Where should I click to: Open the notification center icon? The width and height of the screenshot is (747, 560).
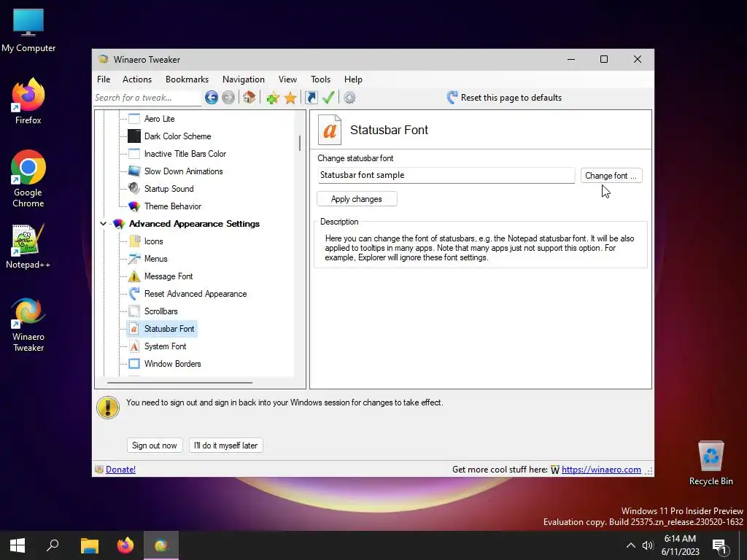pos(719,545)
